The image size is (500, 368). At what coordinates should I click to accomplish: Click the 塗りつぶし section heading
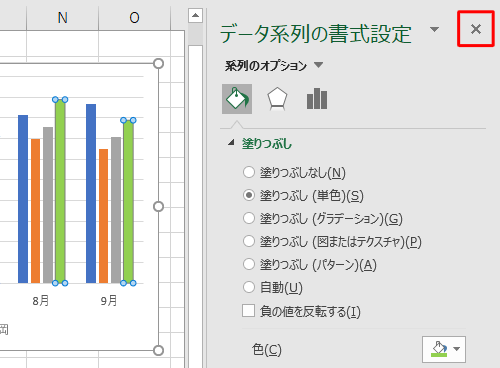click(x=267, y=144)
